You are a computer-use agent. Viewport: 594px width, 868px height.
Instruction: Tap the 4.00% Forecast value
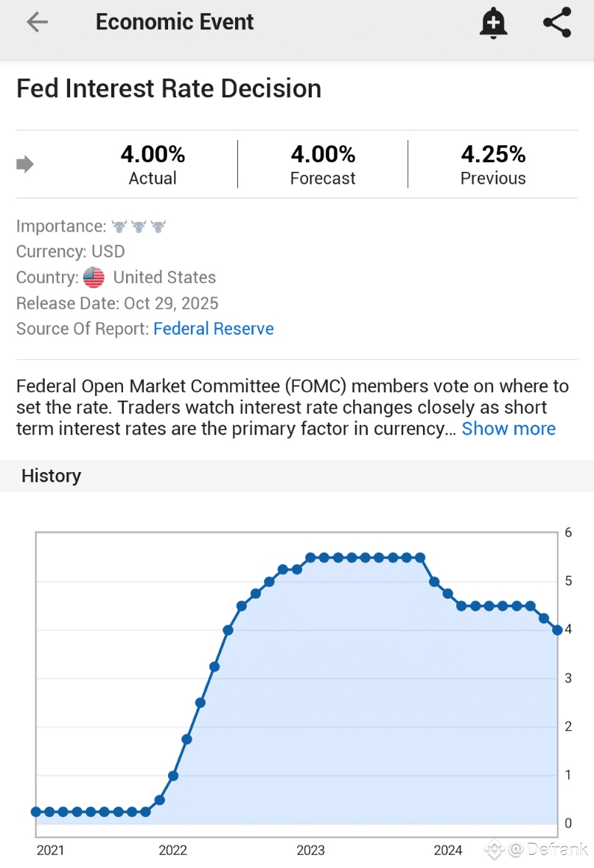(323, 154)
